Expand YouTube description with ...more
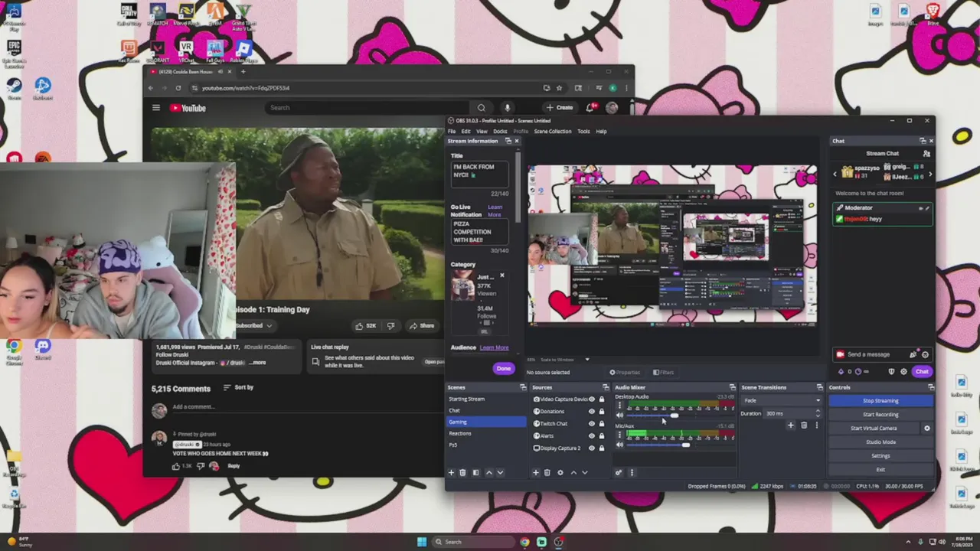This screenshot has width=980, height=551. coord(258,363)
